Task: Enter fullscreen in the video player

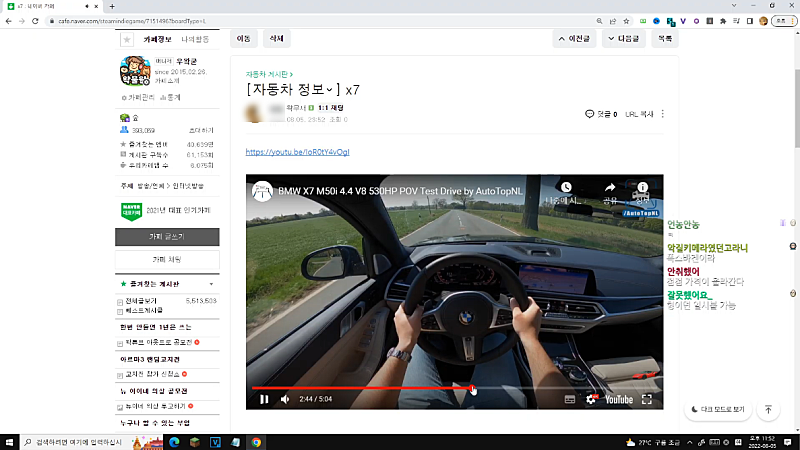Action: (x=647, y=399)
